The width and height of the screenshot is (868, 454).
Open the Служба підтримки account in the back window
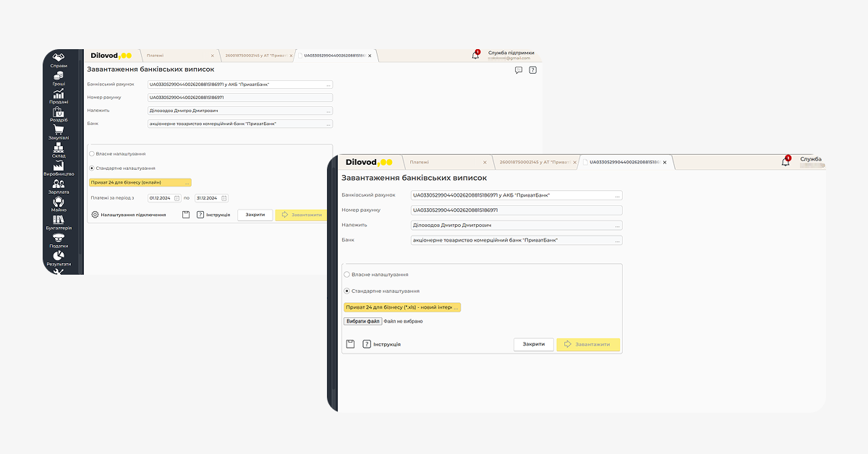pyautogui.click(x=511, y=55)
